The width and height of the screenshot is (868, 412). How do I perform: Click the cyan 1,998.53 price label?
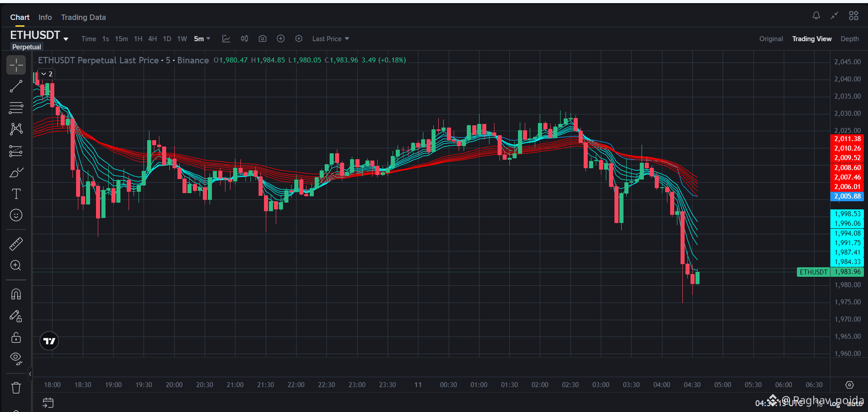click(x=847, y=214)
